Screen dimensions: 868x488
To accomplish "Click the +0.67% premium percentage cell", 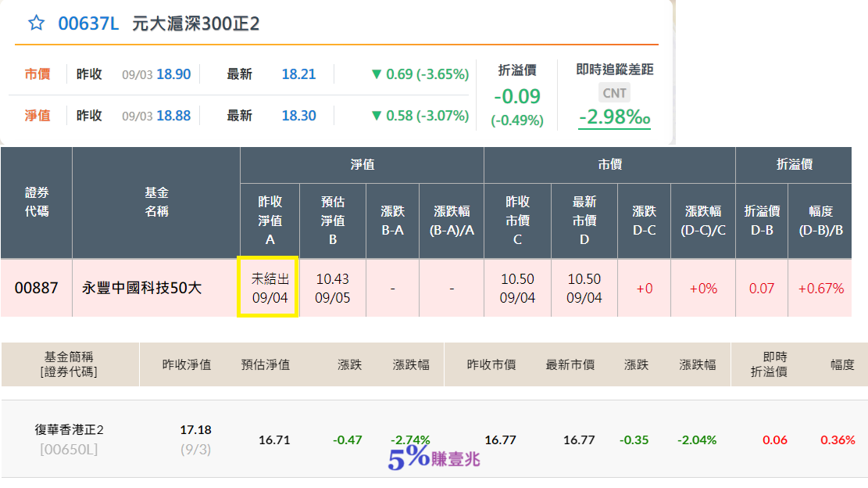I will pos(820,288).
